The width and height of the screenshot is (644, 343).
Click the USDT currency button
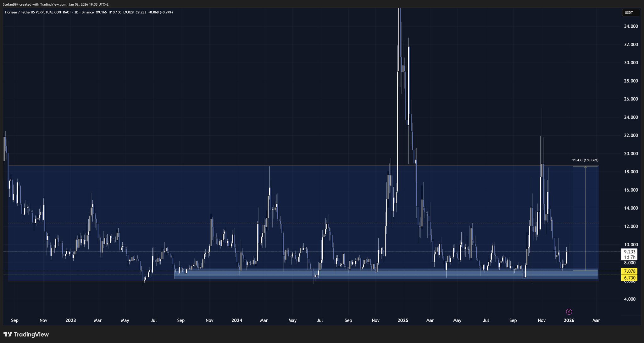(630, 13)
